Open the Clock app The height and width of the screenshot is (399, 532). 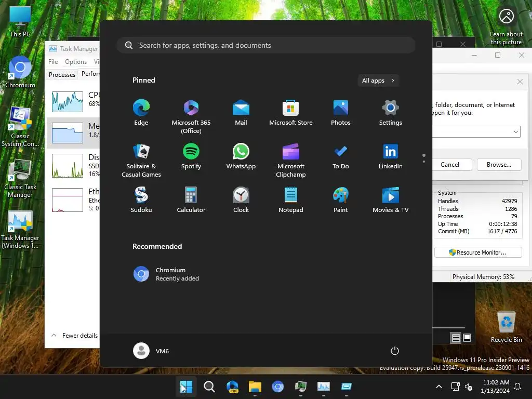click(241, 200)
